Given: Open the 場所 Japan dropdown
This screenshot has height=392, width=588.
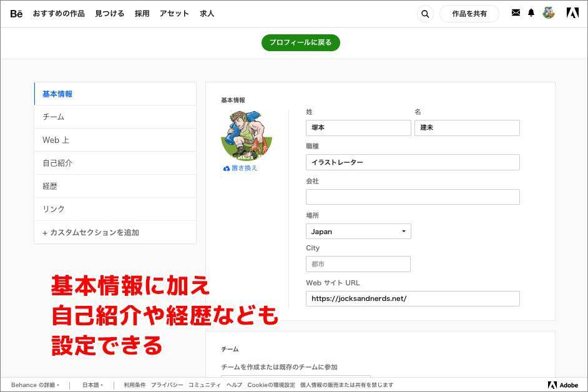Looking at the screenshot, I should coord(358,232).
